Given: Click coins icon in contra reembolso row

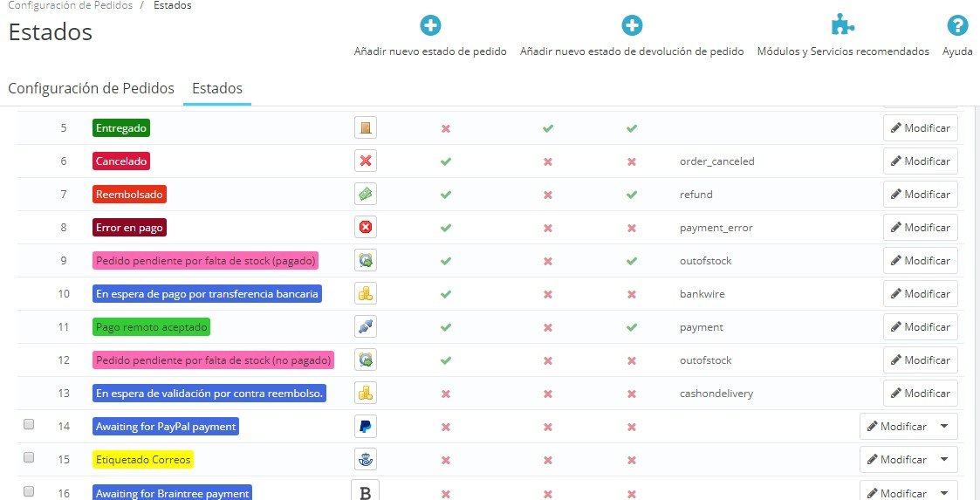Looking at the screenshot, I should click(x=366, y=394).
